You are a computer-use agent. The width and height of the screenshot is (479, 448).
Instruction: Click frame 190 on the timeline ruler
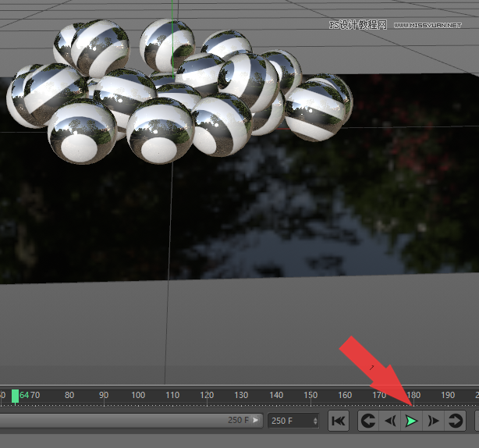coord(448,396)
